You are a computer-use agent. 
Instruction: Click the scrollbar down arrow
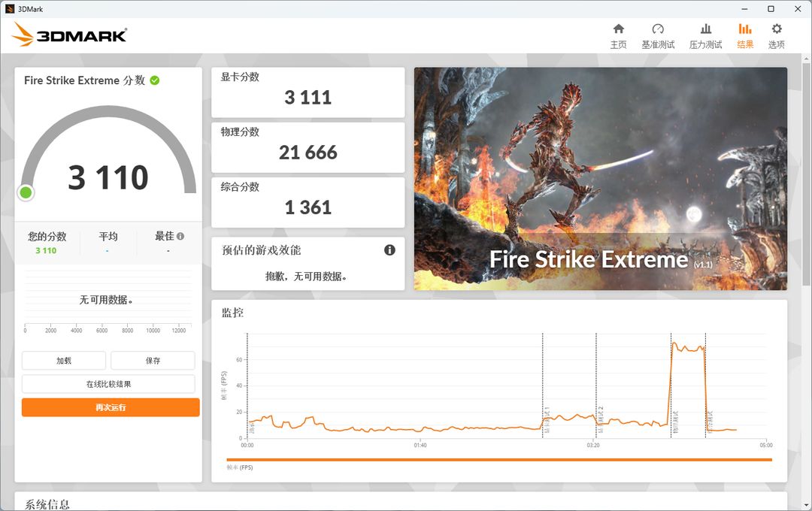click(807, 505)
